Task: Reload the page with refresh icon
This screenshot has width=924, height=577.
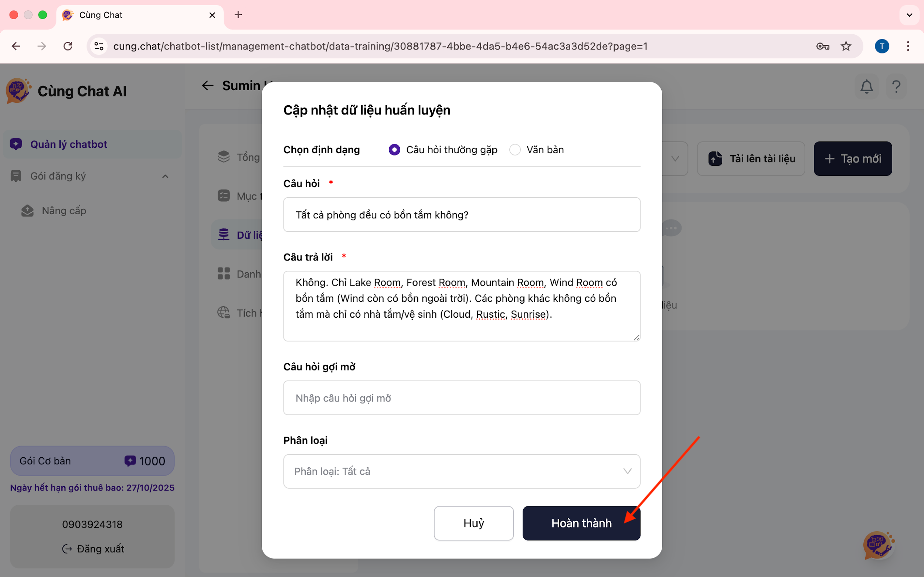Action: coord(68,46)
